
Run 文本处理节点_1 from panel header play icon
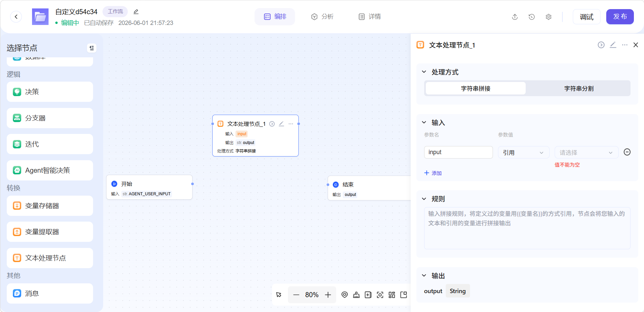click(601, 45)
